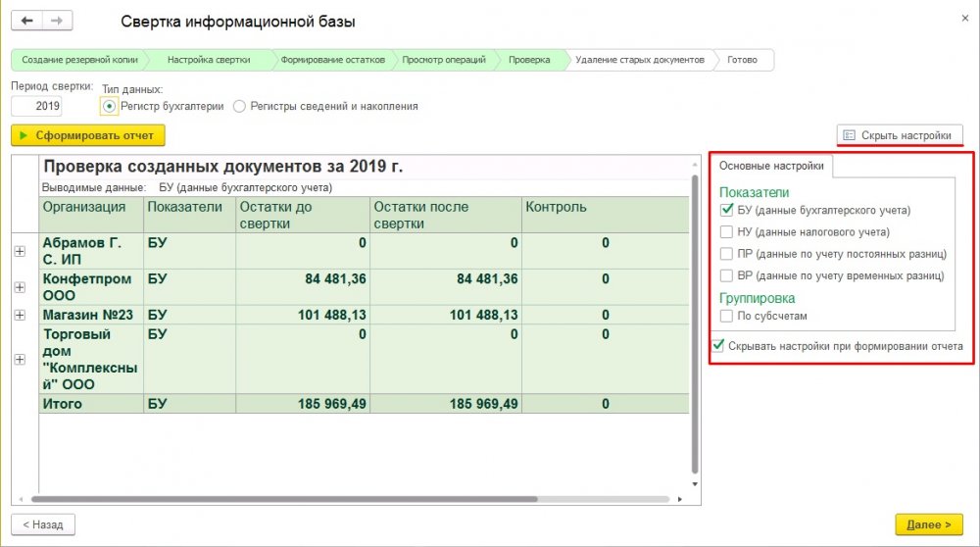Open the Создание резервной копии step
Image resolution: width=980 pixels, height=547 pixels.
79,60
